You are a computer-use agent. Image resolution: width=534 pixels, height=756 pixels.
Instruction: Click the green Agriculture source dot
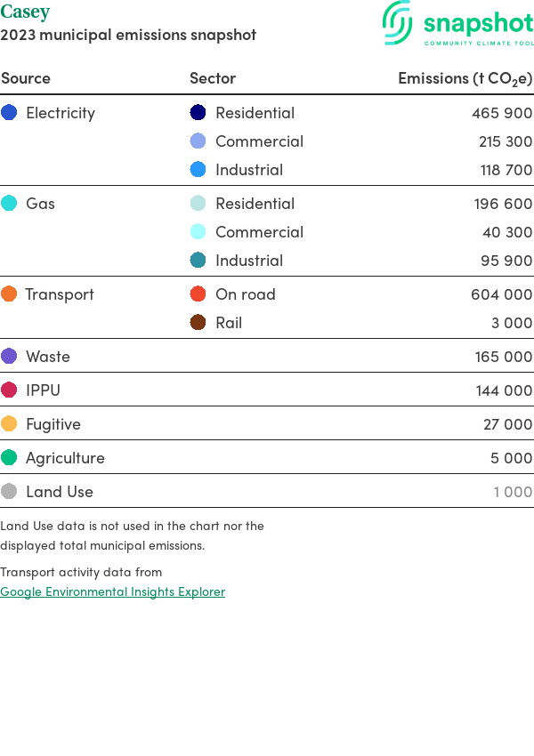(9, 457)
